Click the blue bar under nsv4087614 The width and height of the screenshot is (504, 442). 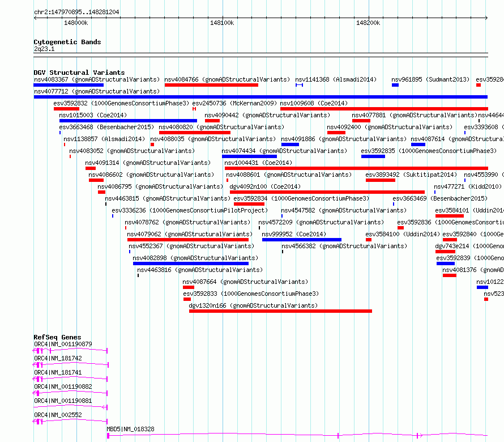coord(418,144)
